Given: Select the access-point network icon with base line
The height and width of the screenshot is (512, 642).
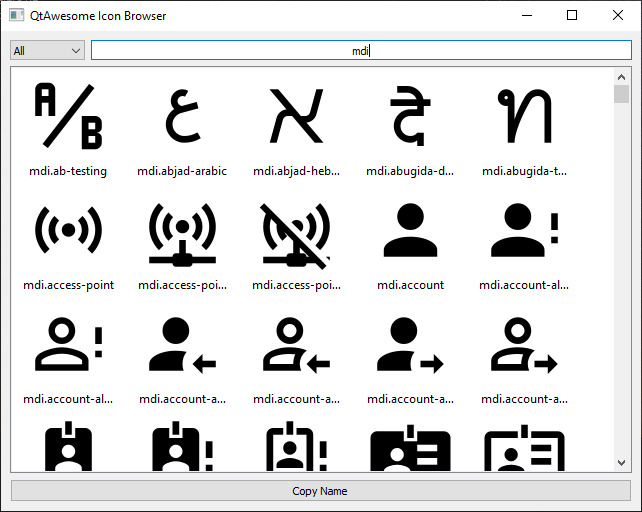Looking at the screenshot, I should point(183,234).
